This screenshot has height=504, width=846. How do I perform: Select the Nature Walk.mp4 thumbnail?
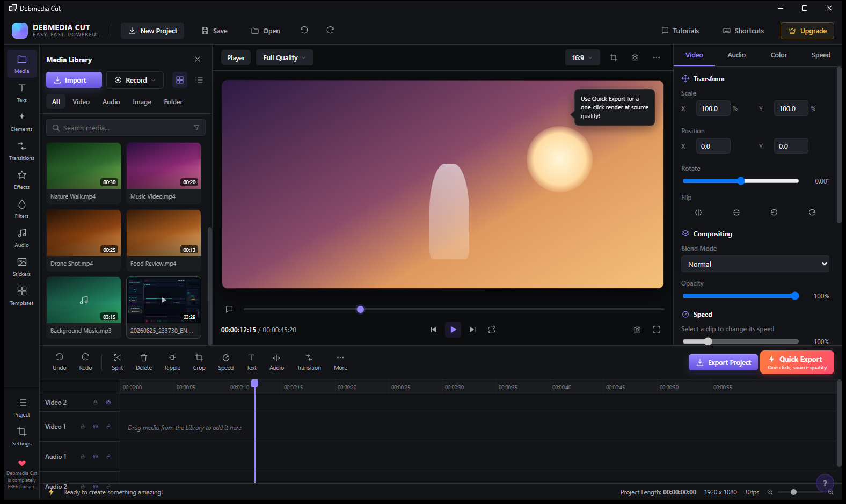84,166
